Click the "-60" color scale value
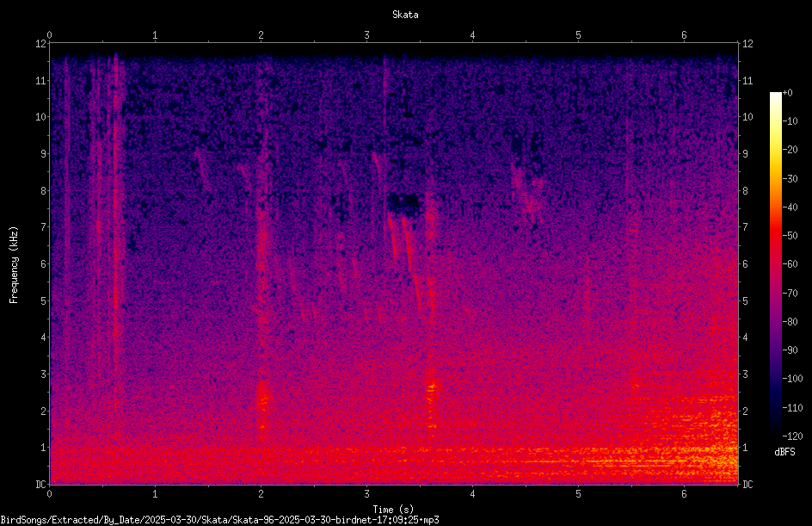 [x=790, y=264]
